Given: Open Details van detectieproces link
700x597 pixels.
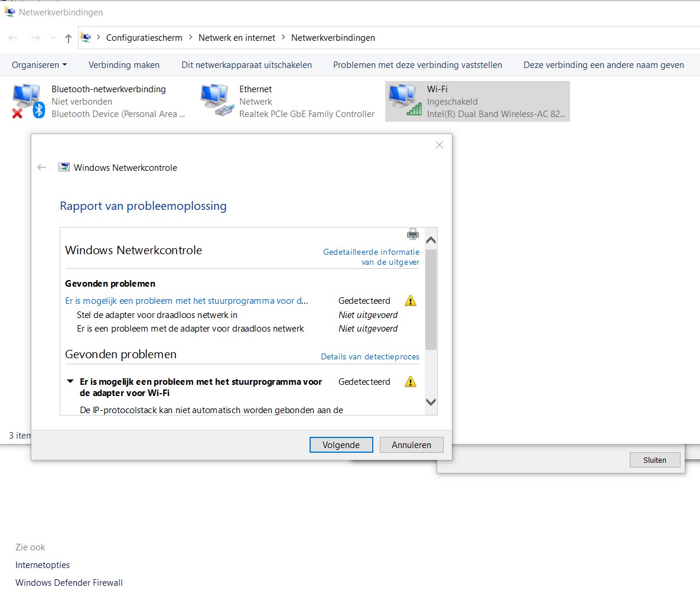Looking at the screenshot, I should click(x=370, y=356).
